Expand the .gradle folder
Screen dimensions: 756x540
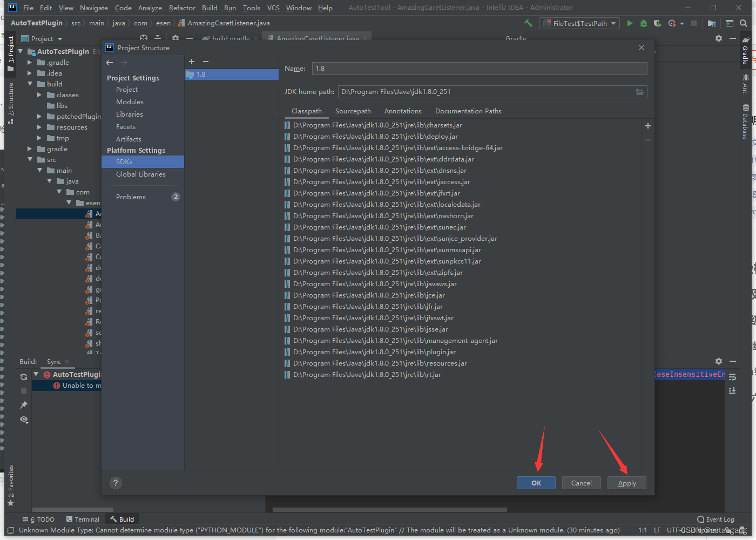click(x=30, y=63)
